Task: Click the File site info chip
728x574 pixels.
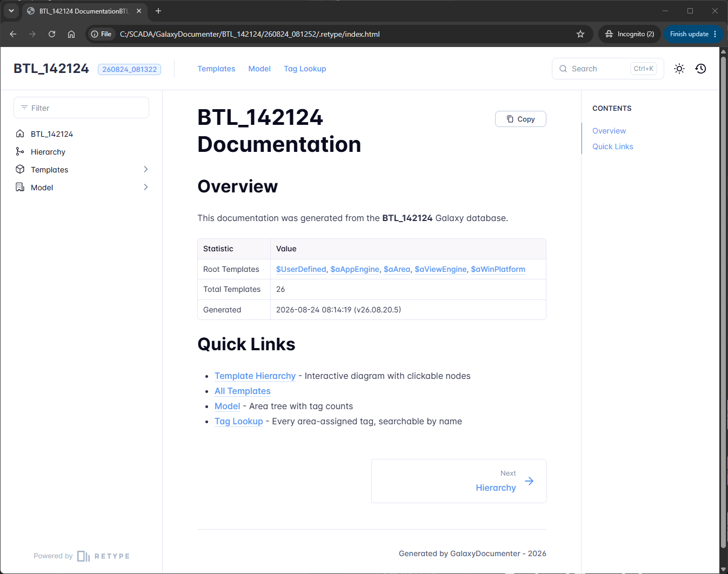Action: point(101,34)
